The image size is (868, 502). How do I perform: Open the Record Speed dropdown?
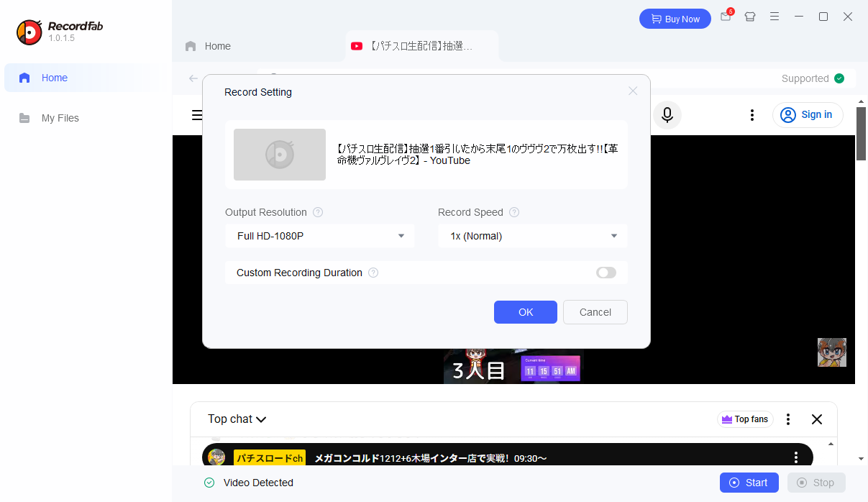pyautogui.click(x=532, y=236)
